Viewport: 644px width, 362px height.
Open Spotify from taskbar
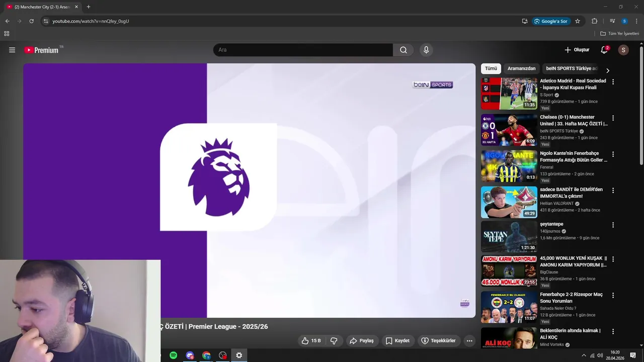[173, 355]
